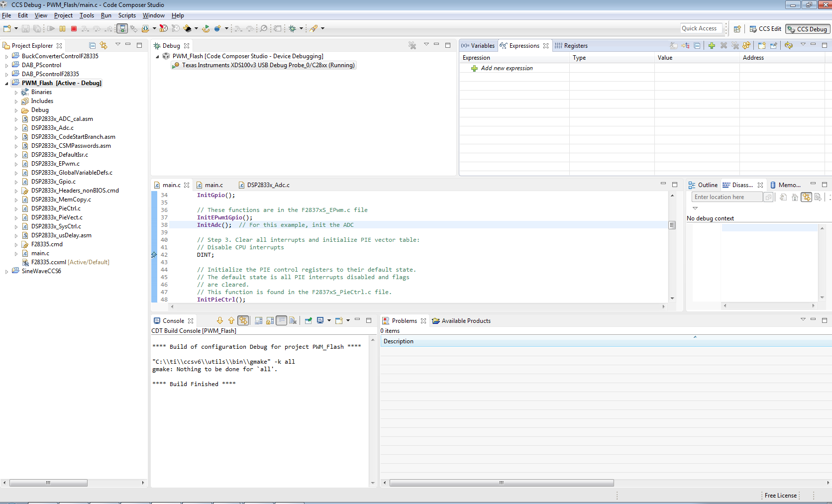Image resolution: width=832 pixels, height=504 pixels.
Task: Resume program execution
Action: tap(51, 28)
